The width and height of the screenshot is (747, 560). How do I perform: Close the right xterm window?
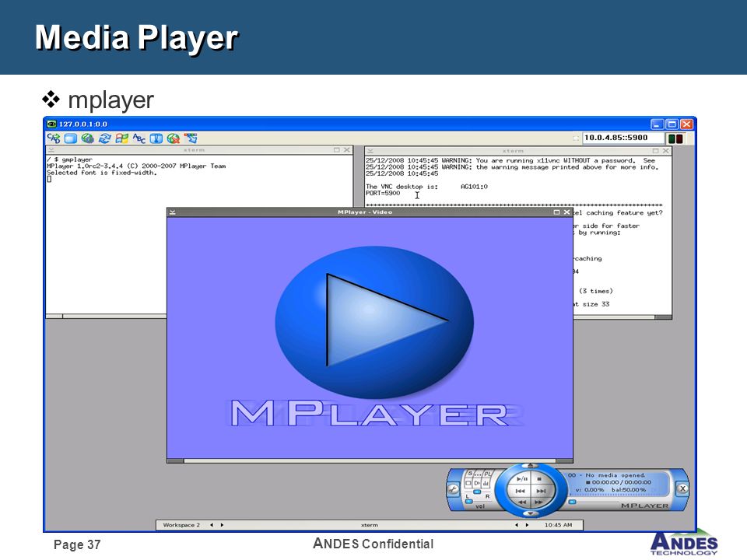[665, 150]
